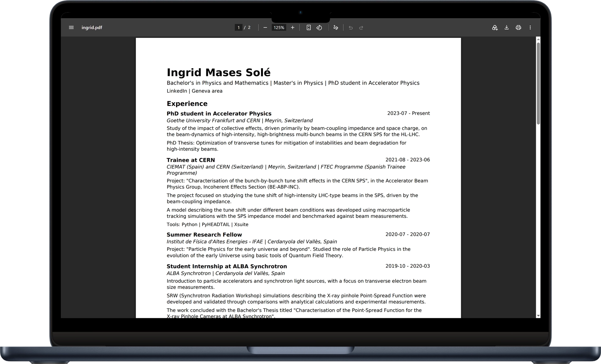The width and height of the screenshot is (601, 364).
Task: Click 'Goethe University Frankfurt and CERN' line
Action: point(239,120)
